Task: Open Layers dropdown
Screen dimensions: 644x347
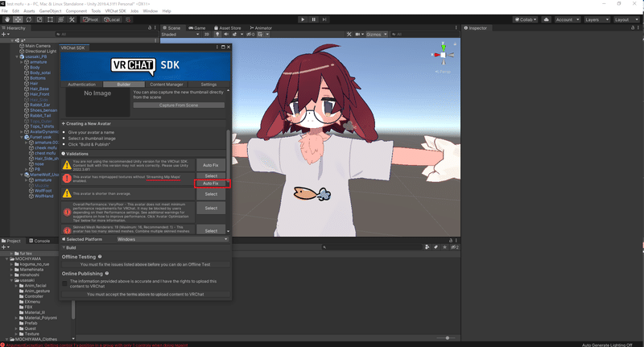Action: pos(596,19)
